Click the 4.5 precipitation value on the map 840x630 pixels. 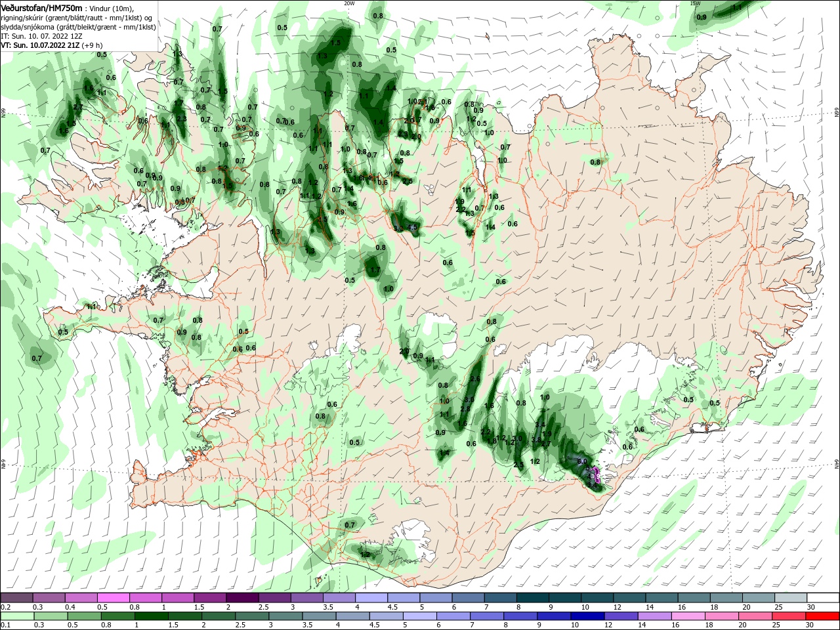[412, 227]
